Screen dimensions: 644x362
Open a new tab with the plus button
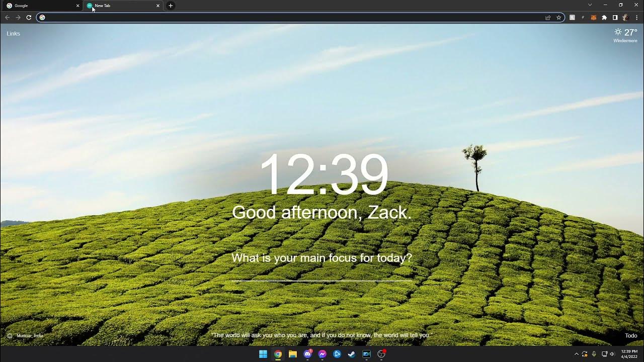[x=171, y=6]
